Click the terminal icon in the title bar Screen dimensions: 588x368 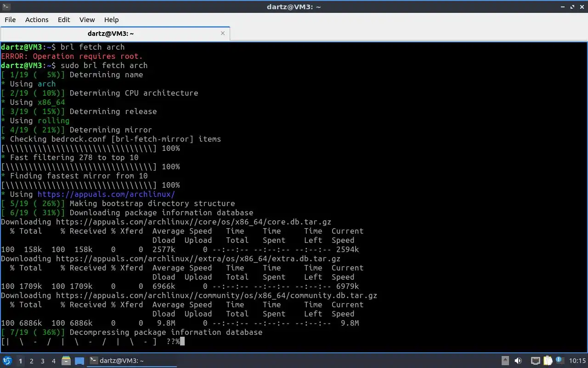(6, 6)
